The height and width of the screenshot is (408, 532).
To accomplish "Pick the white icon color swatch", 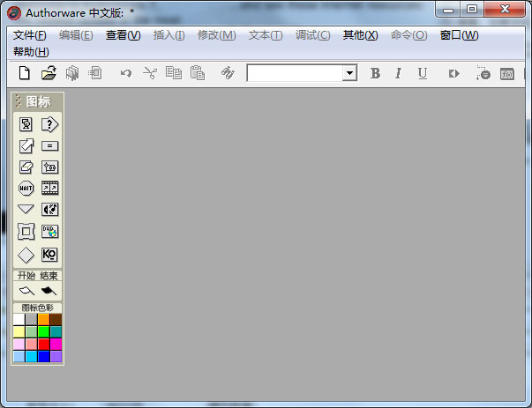I will (x=19, y=320).
